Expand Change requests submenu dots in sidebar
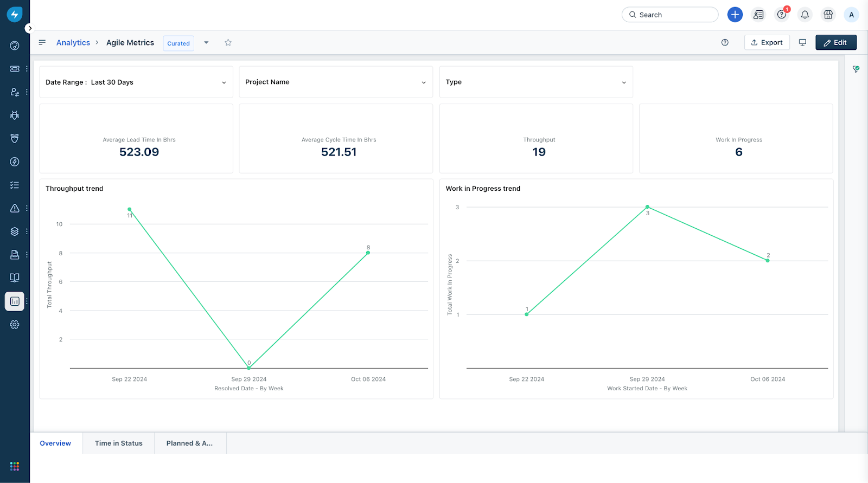 pyautogui.click(x=27, y=92)
